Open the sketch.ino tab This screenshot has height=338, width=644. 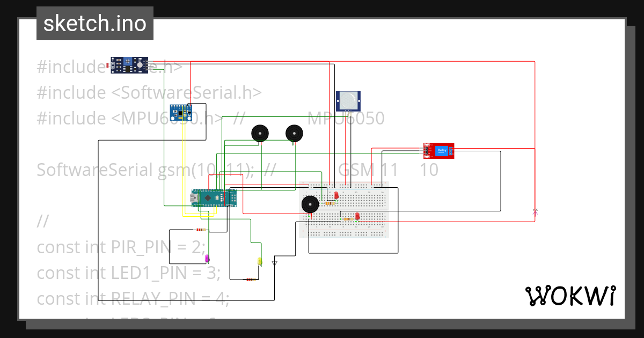(x=94, y=23)
